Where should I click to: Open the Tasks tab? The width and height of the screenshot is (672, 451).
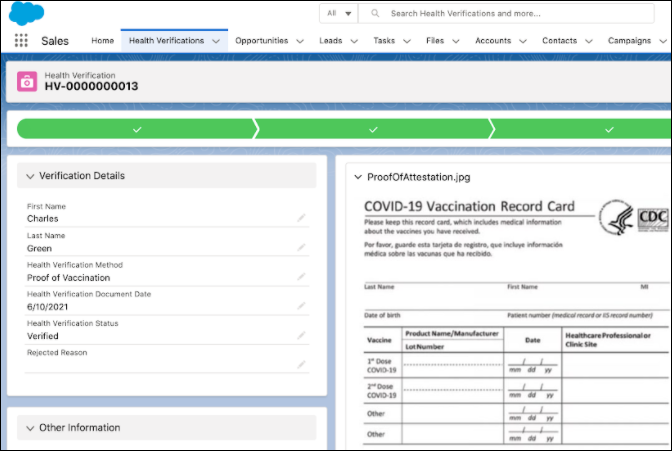pos(384,41)
